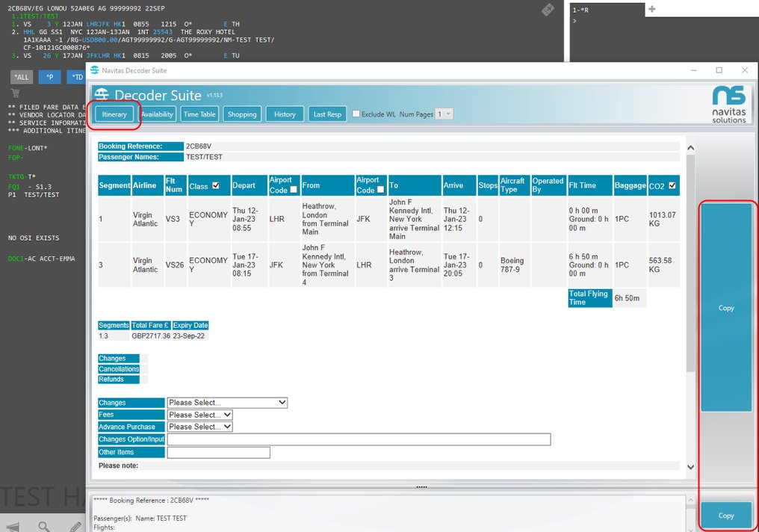The image size is (759, 532).
Task: Click the Other Items input field
Action: pos(218,452)
